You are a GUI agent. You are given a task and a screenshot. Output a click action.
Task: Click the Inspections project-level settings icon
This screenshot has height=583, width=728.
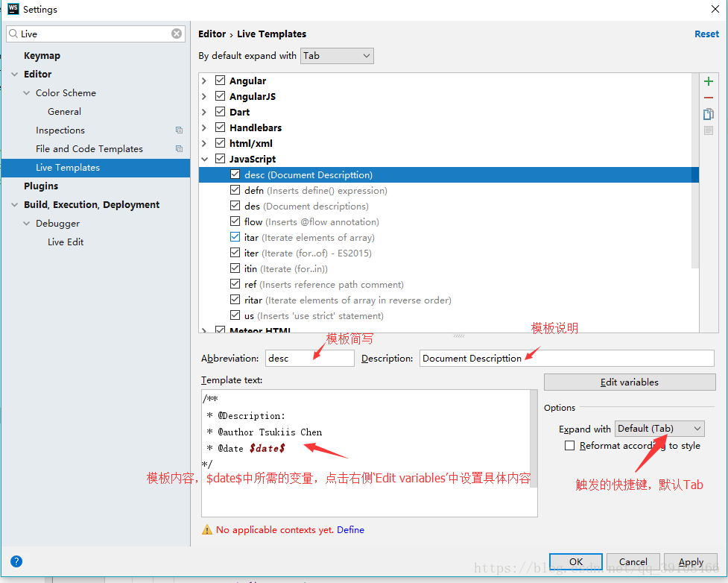coord(179,130)
